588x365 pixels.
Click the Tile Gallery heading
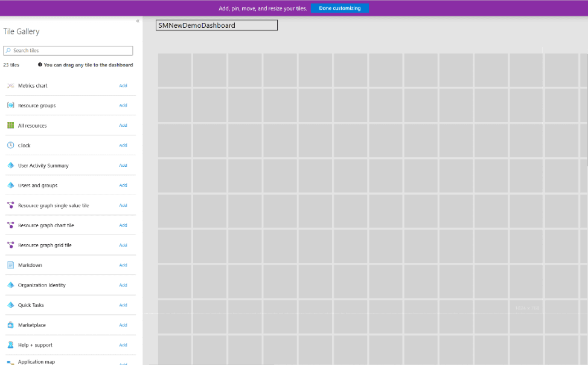point(21,31)
